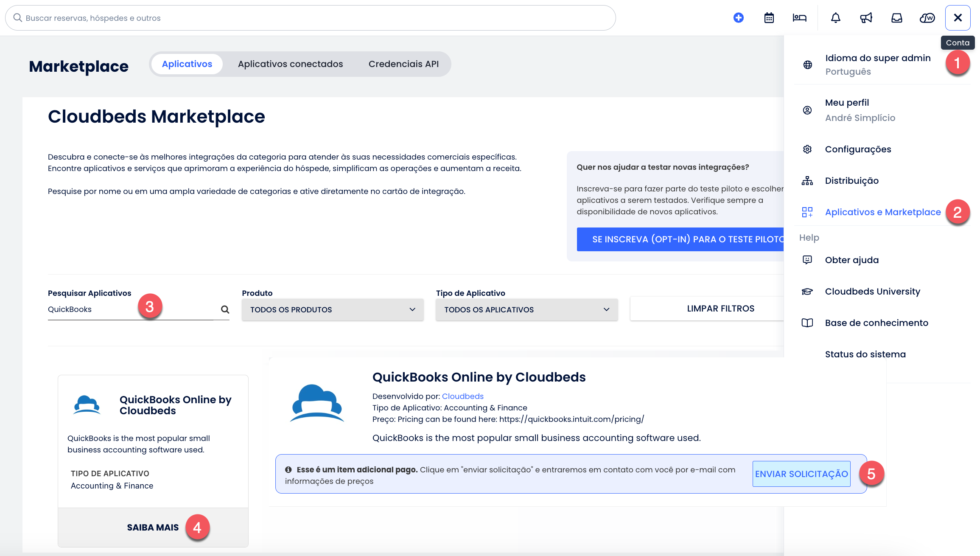Click 'Tipo de Aplicativo: Accounting & Finance' text

pos(450,408)
